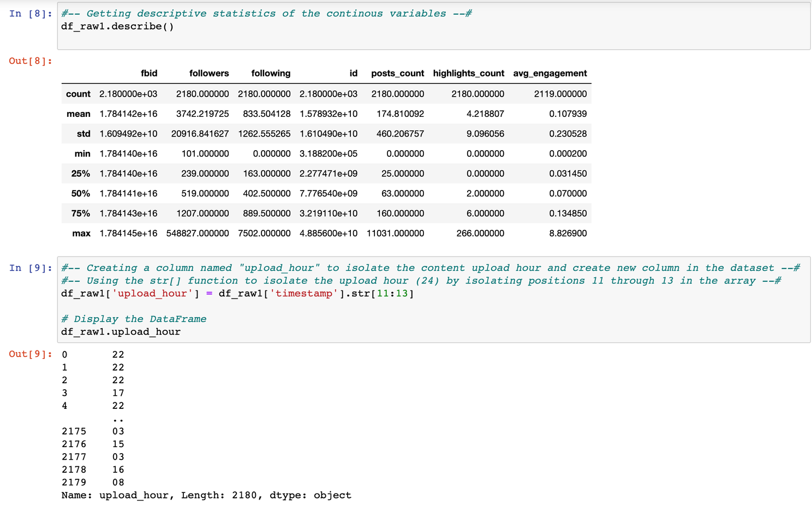This screenshot has width=812, height=505.
Task: Select the count row label
Action: (x=78, y=94)
